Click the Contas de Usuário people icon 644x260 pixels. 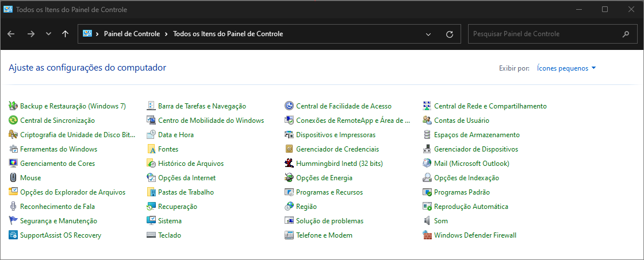click(x=427, y=121)
